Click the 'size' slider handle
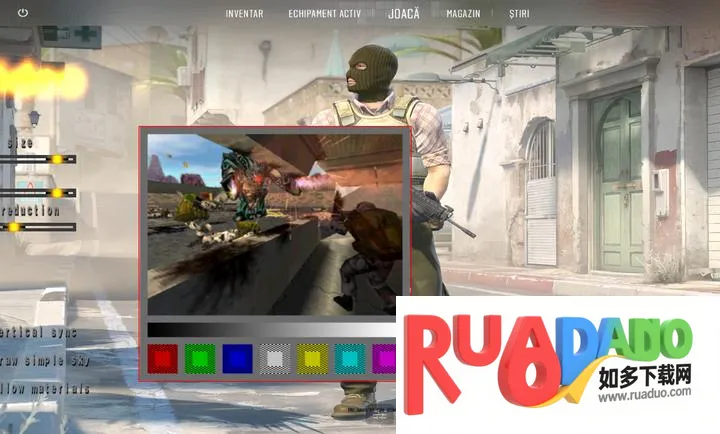720x434 pixels. [57, 159]
